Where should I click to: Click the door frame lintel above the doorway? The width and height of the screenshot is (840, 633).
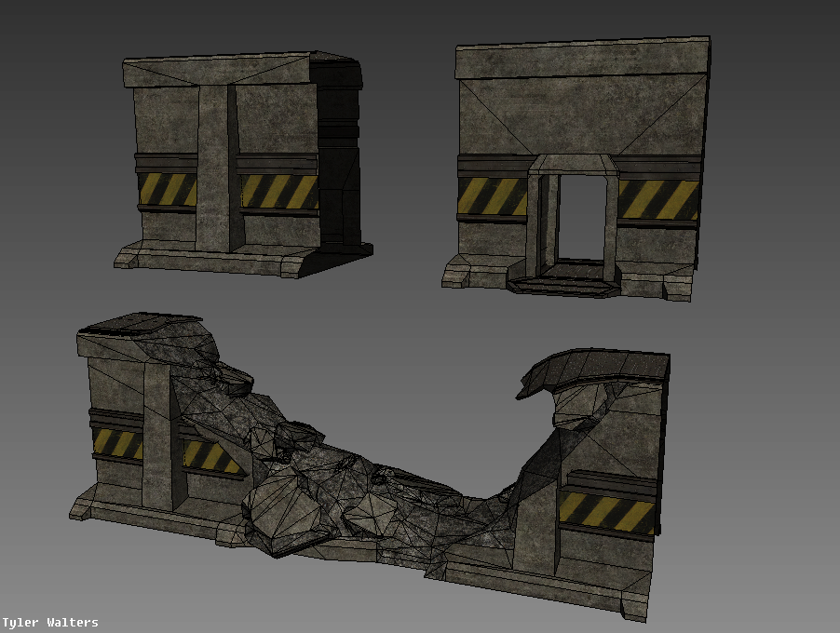[x=572, y=165]
